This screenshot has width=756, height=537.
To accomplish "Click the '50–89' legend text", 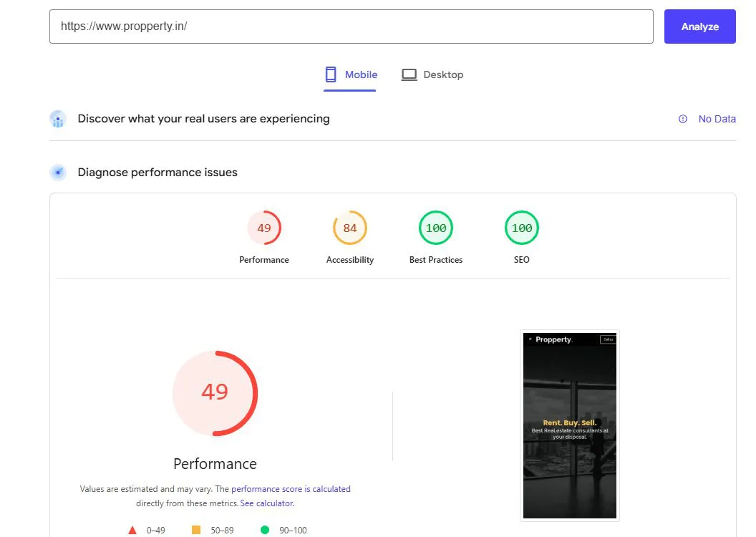I will coord(222,531).
